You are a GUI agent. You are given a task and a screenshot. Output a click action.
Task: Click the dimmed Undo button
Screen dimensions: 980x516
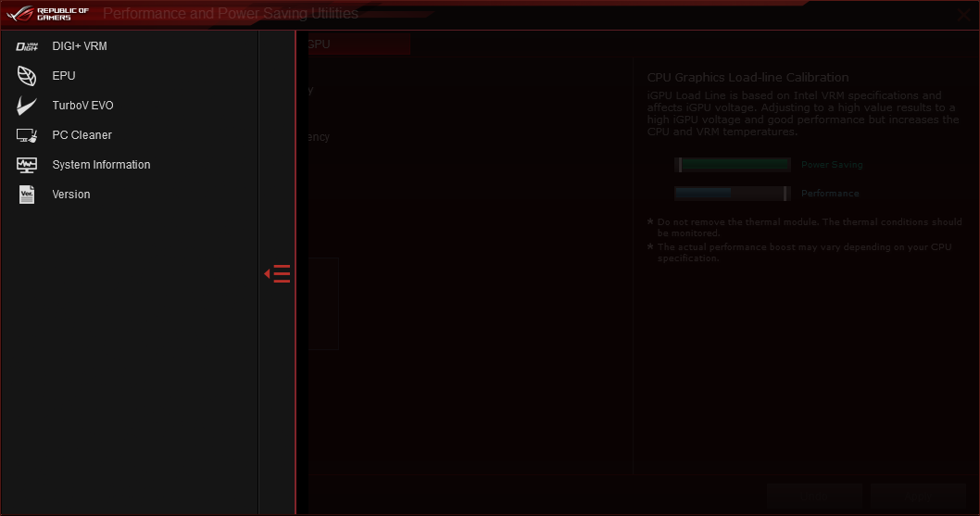click(814, 497)
